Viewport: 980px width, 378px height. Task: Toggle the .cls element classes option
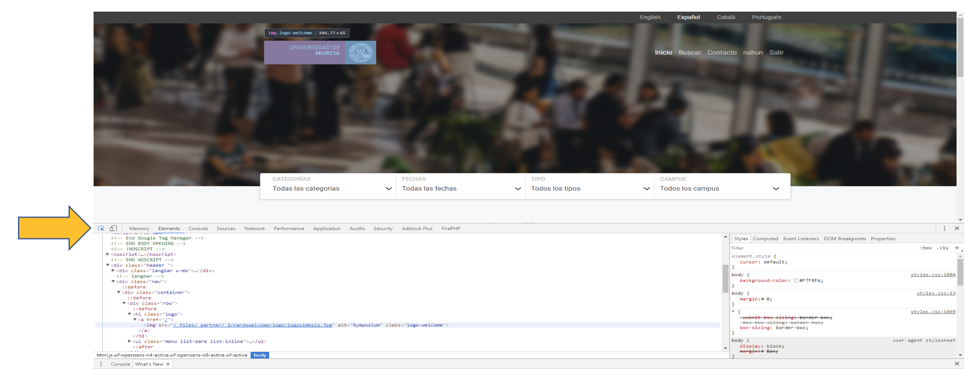point(942,248)
